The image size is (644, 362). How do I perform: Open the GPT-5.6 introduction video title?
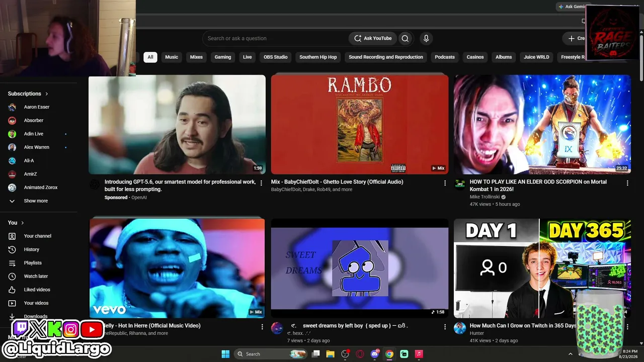pos(180,186)
